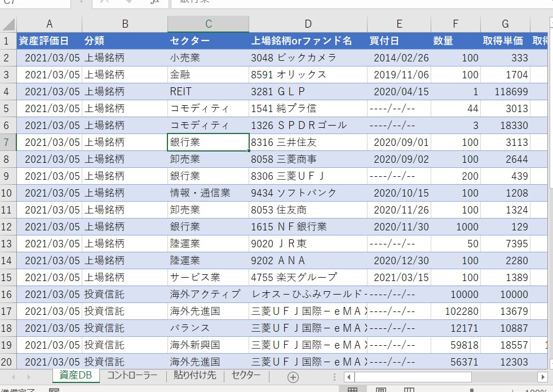This screenshot has height=392, width=553.
Task: Select cell 8316 三井住友
Action: click(308, 142)
